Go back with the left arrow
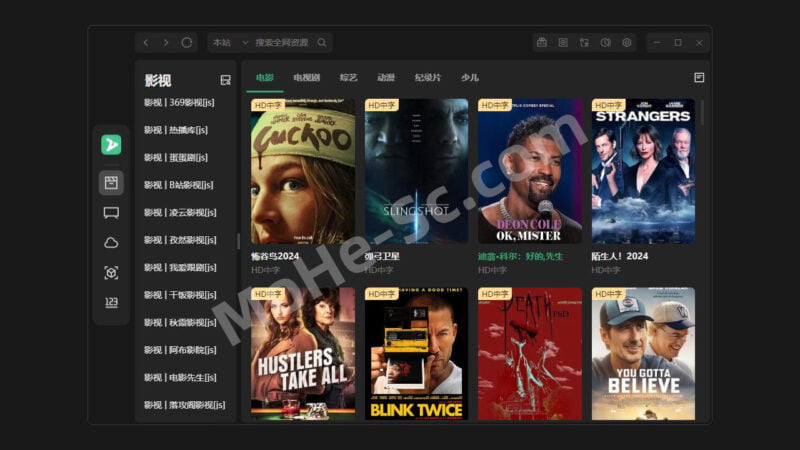Image resolution: width=800 pixels, height=450 pixels. (x=146, y=43)
